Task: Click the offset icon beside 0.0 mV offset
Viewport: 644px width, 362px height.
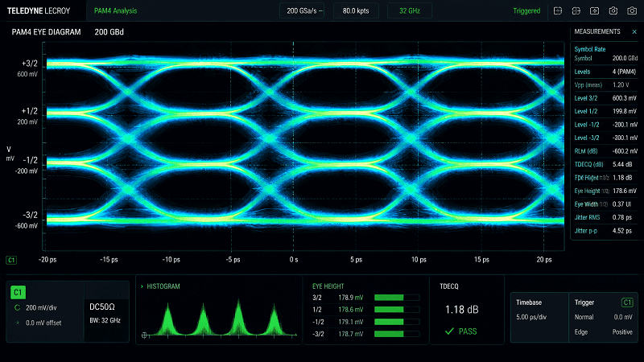Action: 17,323
